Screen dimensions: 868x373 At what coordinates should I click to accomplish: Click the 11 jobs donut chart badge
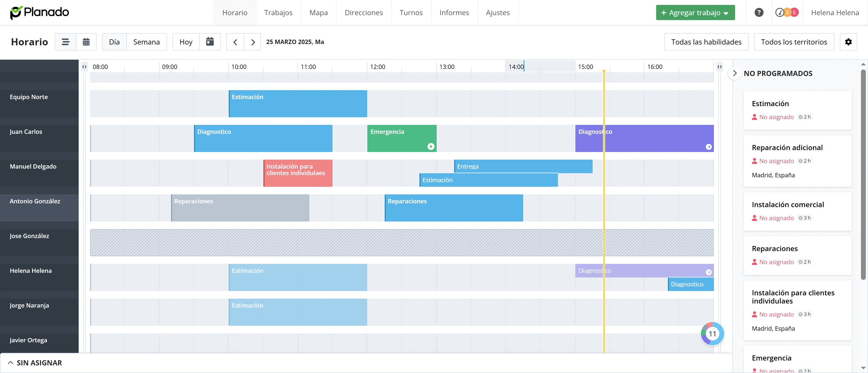(x=712, y=334)
